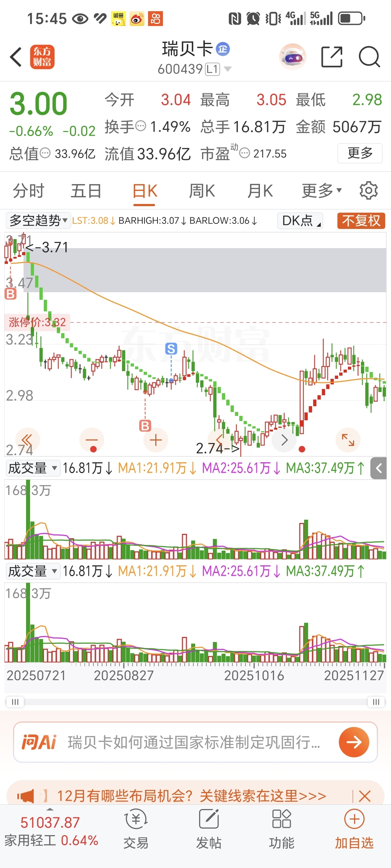Tap the NFC status bar icon
The width and height of the screenshot is (391, 868).
click(235, 18)
